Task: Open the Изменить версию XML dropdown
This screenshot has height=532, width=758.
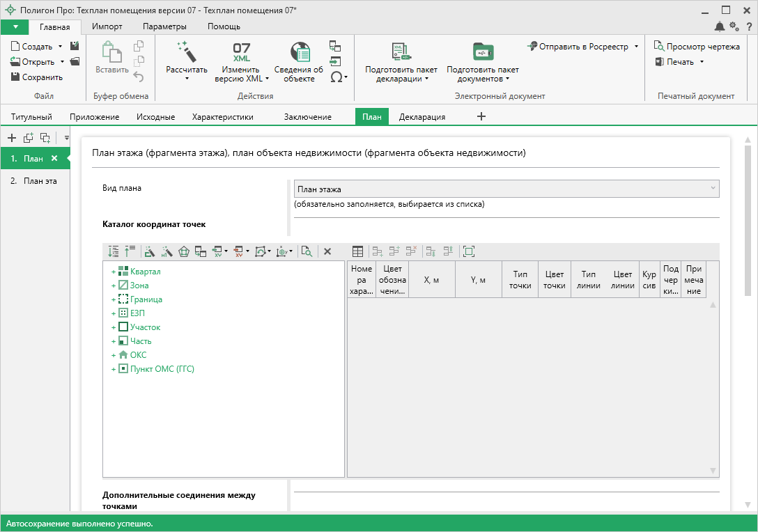Action: [241, 74]
